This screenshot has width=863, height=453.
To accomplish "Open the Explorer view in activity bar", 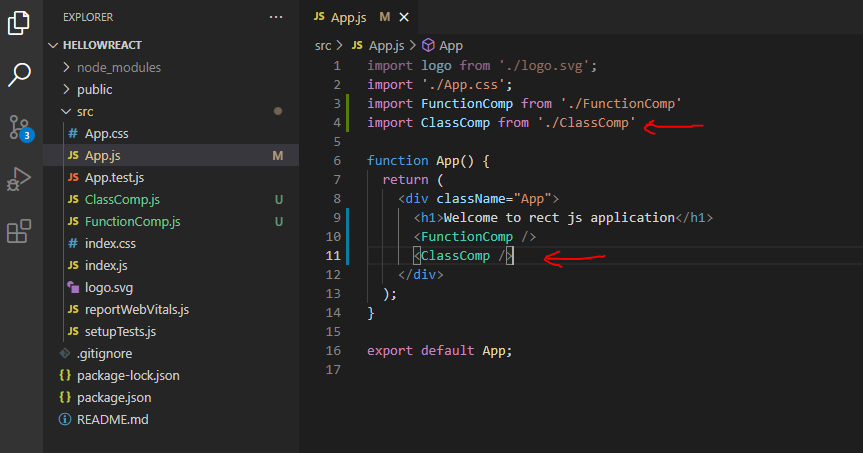I will 19,22.
